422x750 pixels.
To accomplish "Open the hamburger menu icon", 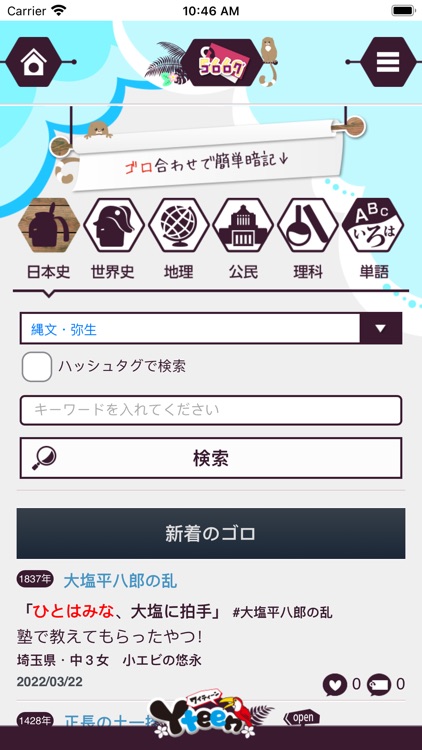I will (388, 62).
